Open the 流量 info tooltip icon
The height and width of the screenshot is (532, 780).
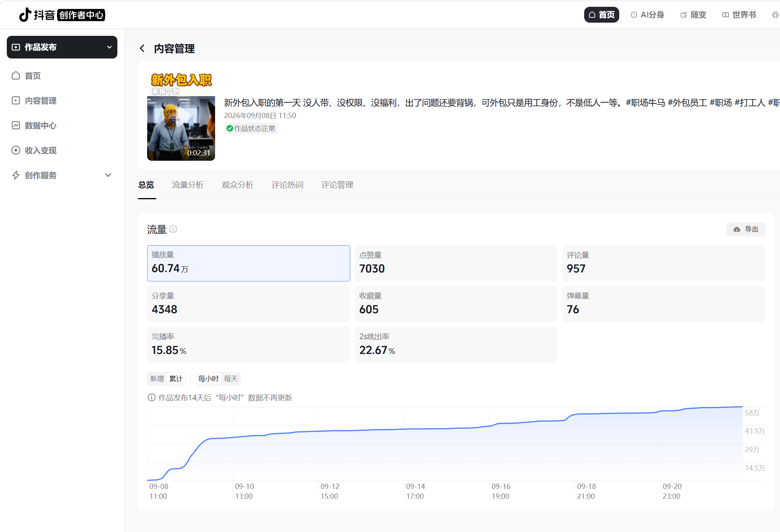coord(173,229)
